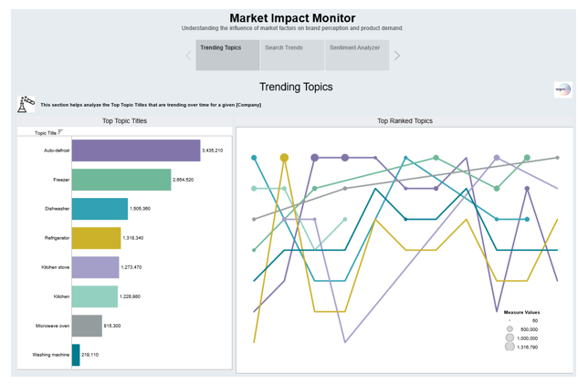The height and width of the screenshot is (384, 588).
Task: Select the purple Auto-defrost bar
Action: (136, 150)
